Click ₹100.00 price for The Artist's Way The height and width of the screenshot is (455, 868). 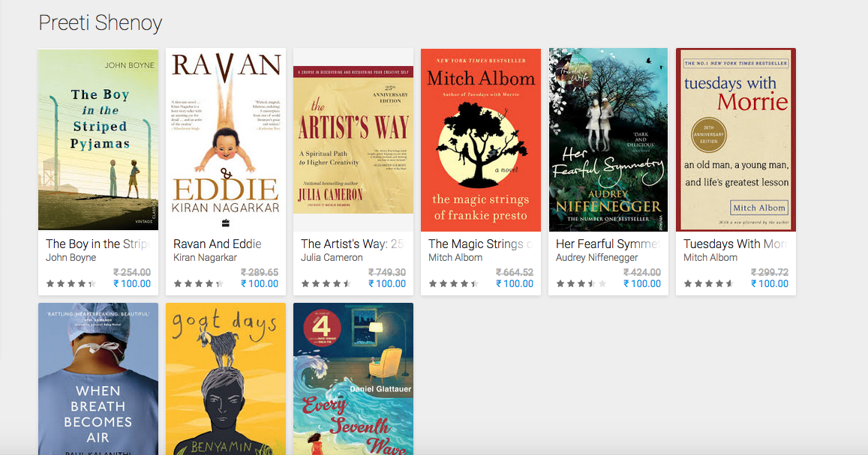pyautogui.click(x=387, y=283)
